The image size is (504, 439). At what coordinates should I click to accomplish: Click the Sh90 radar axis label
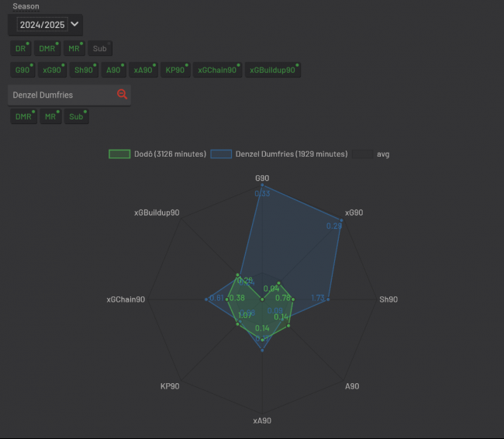[x=388, y=299]
